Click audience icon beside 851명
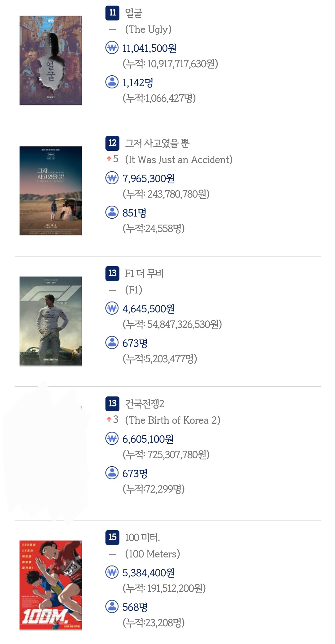 click(x=112, y=212)
